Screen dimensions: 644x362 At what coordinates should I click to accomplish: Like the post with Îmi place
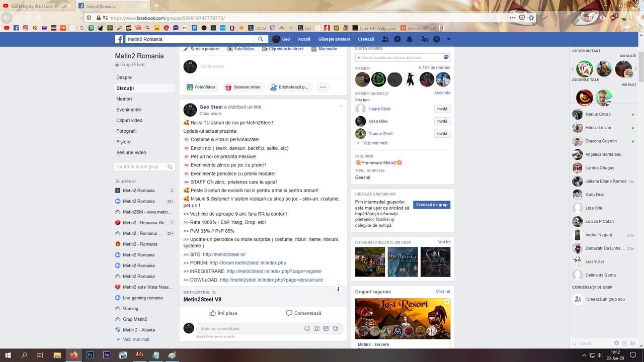[223, 313]
